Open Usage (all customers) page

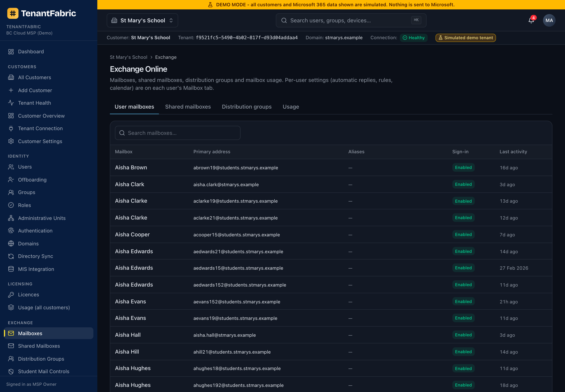[x=49, y=308]
